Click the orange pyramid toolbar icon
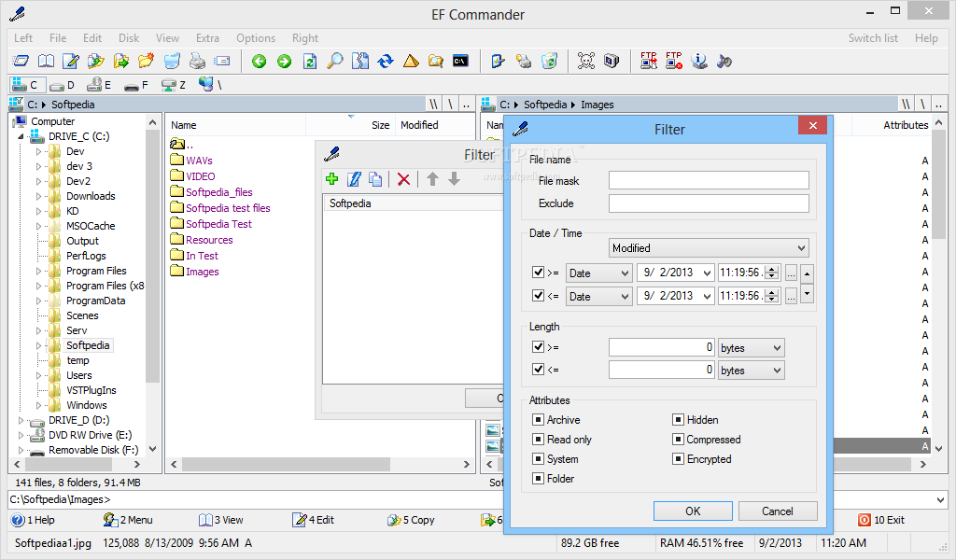The height and width of the screenshot is (560, 956). point(411,61)
